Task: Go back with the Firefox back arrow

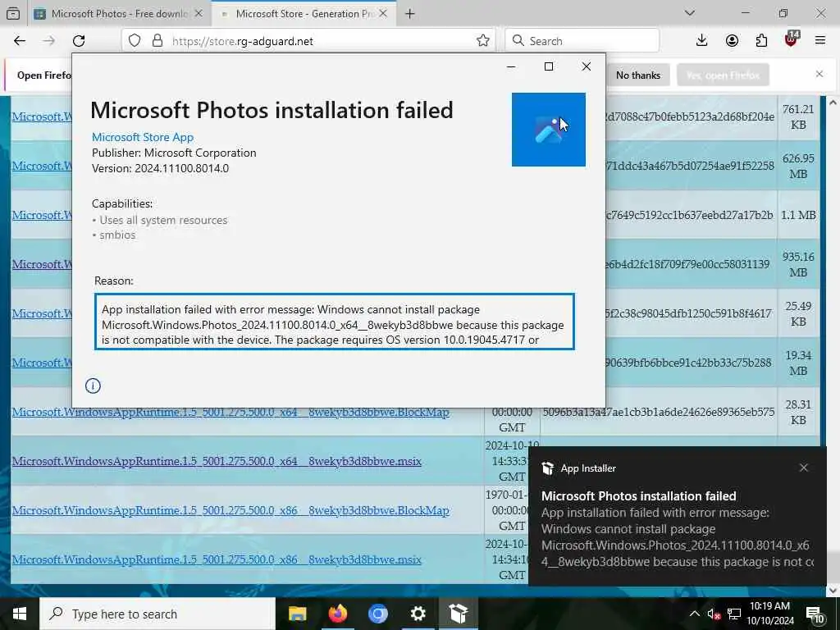Action: 20,41
